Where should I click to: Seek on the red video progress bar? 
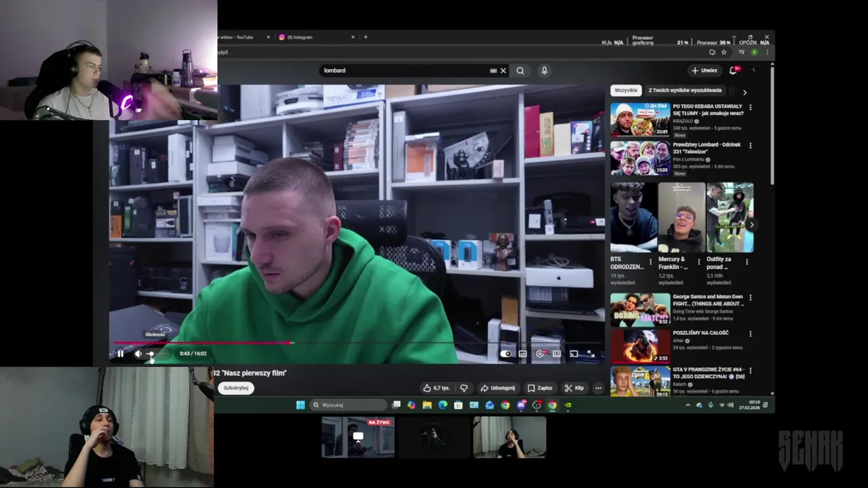(357, 343)
